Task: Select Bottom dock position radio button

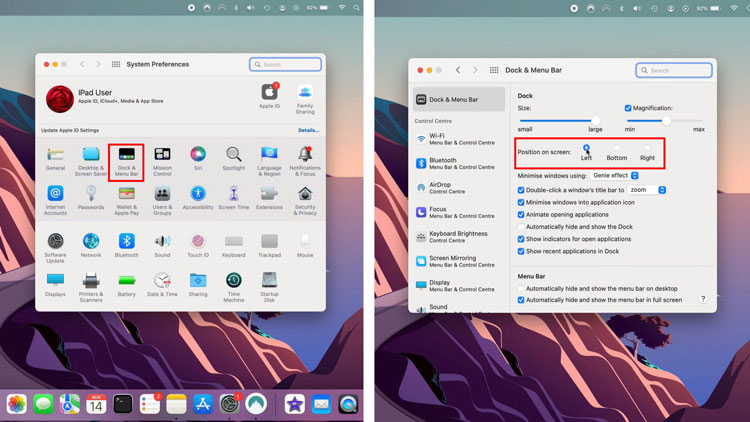Action: coord(617,147)
